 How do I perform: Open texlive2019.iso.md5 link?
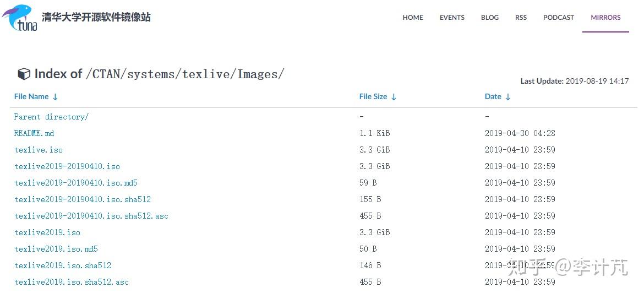(56, 249)
